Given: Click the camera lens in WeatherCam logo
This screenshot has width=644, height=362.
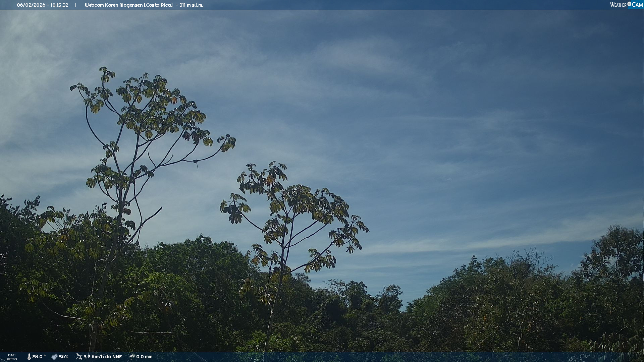Looking at the screenshot, I should pos(629,4).
